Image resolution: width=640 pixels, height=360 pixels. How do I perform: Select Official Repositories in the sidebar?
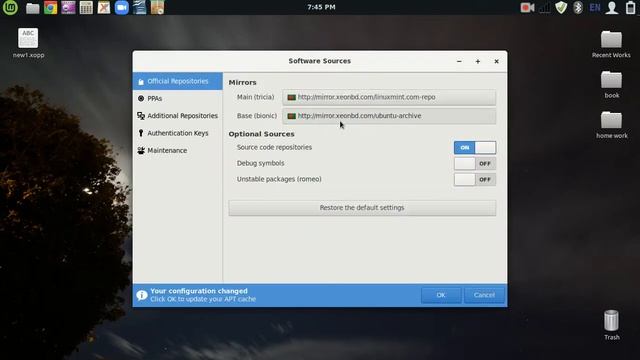click(178, 81)
